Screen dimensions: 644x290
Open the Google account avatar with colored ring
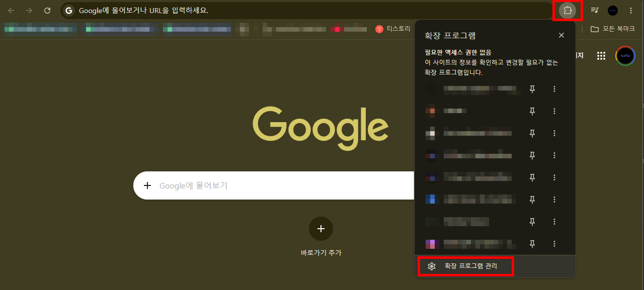tap(625, 56)
